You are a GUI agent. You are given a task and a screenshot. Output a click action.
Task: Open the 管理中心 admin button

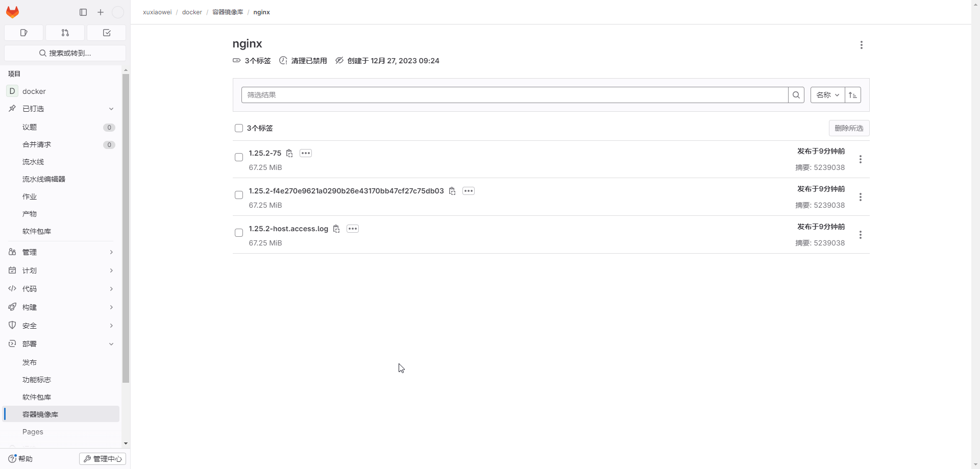(103, 459)
